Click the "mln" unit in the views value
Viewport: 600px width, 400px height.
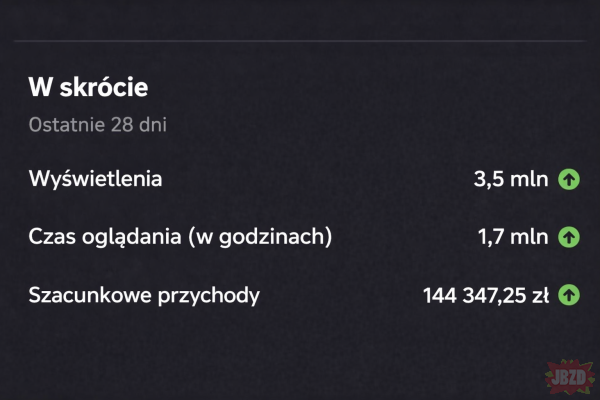point(528,180)
